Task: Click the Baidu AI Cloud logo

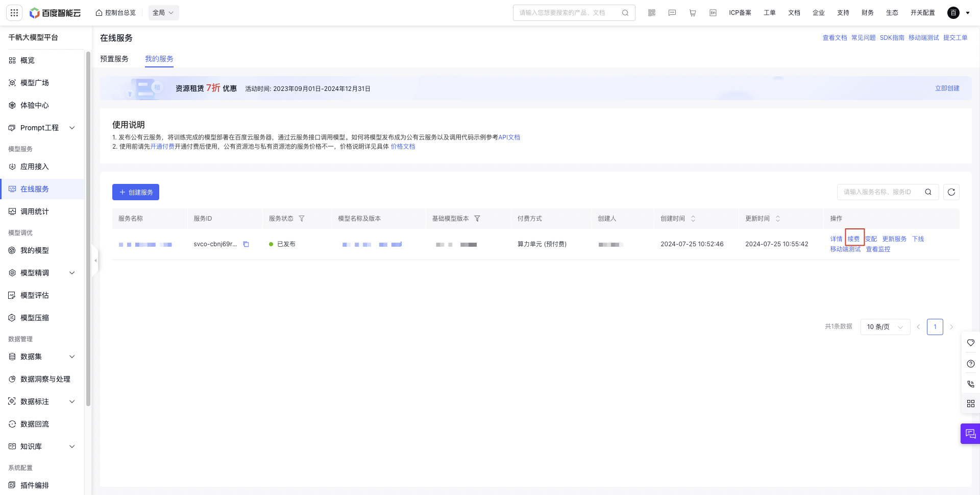Action: pos(55,13)
